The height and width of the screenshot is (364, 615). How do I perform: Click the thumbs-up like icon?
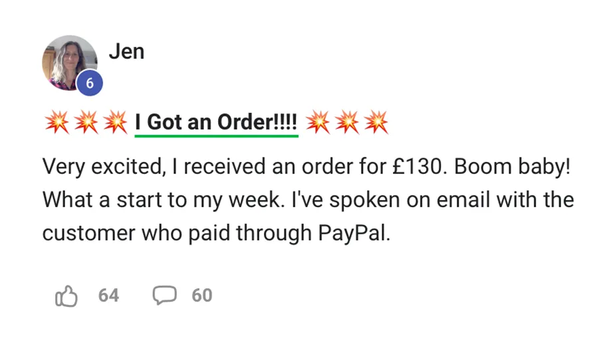pos(66,296)
